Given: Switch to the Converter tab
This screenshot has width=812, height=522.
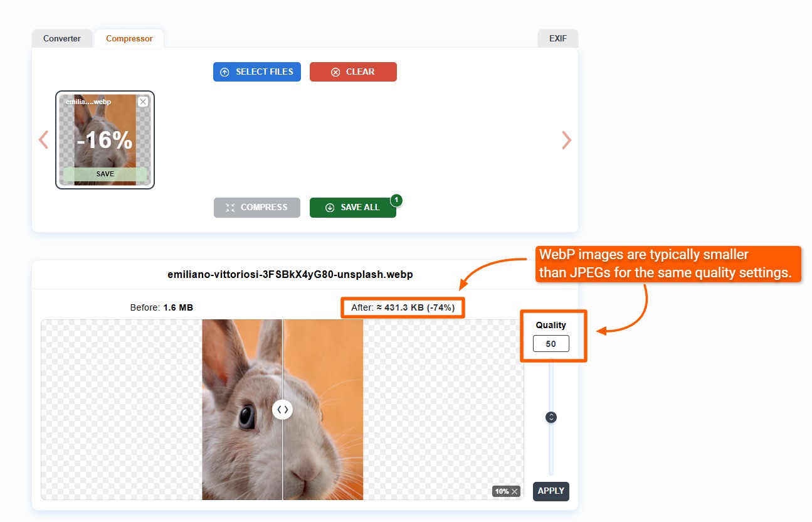Looking at the screenshot, I should point(61,38).
